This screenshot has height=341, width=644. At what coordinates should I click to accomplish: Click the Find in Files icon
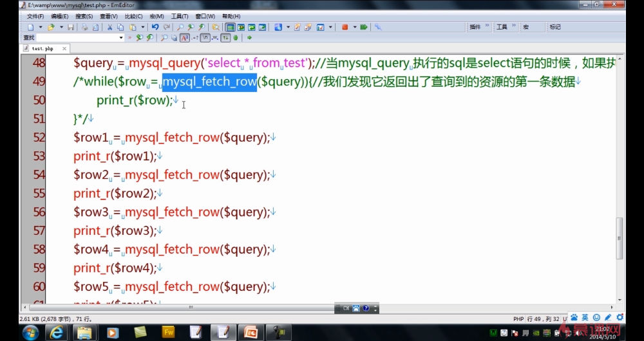(x=215, y=27)
